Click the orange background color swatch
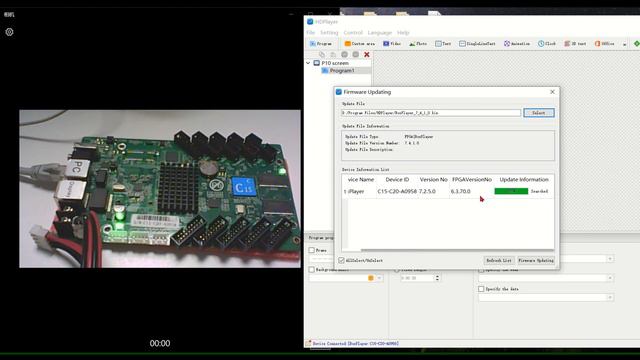Image resolution: width=640 pixels, height=360 pixels. [371, 278]
